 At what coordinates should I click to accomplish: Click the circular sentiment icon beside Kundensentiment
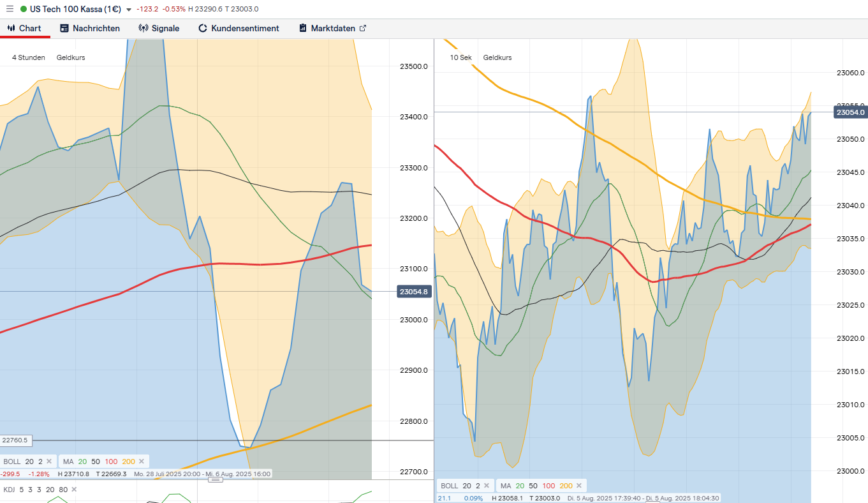[203, 28]
